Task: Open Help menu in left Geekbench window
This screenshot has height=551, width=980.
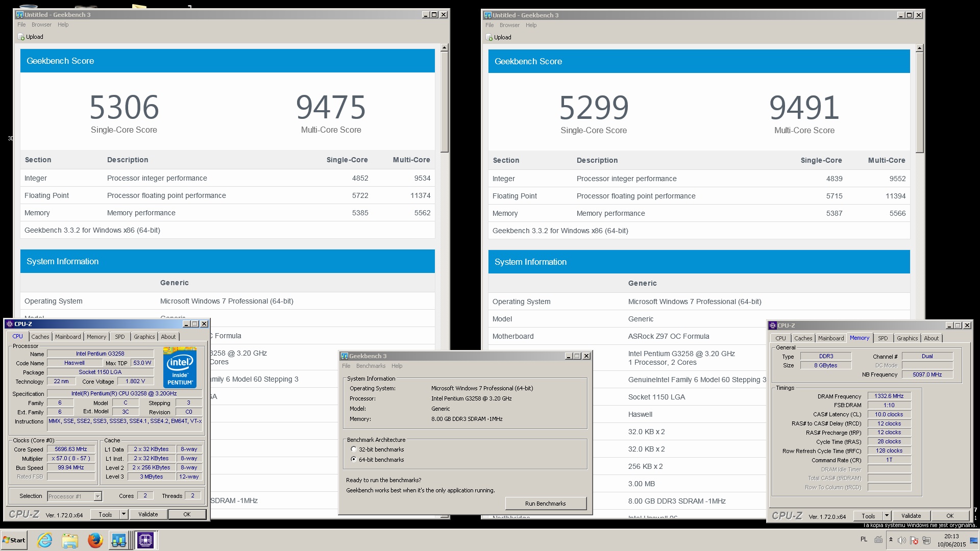Action: pyautogui.click(x=63, y=24)
